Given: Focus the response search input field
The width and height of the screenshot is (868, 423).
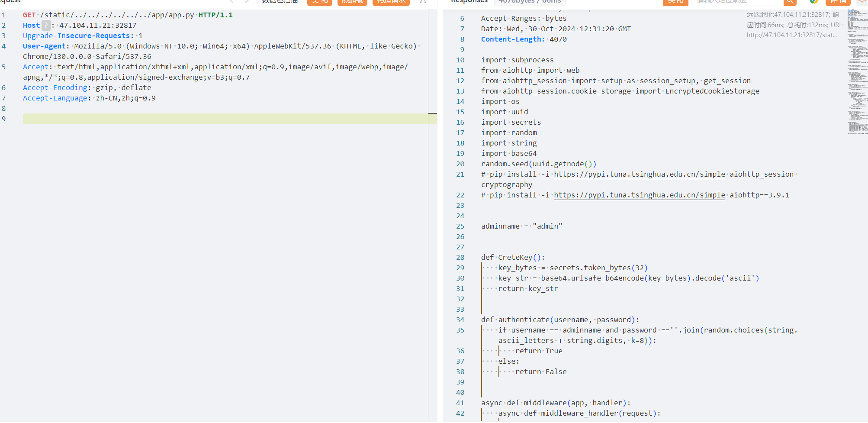Looking at the screenshot, I should (x=737, y=2).
